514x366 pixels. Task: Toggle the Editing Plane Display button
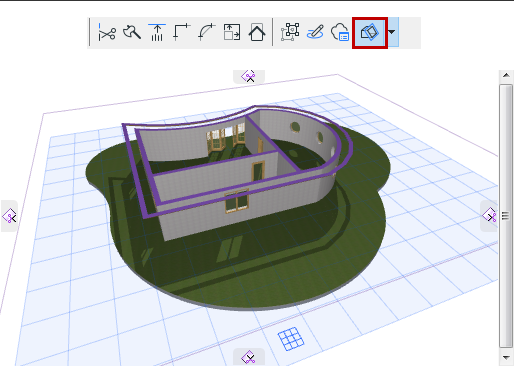pos(370,33)
